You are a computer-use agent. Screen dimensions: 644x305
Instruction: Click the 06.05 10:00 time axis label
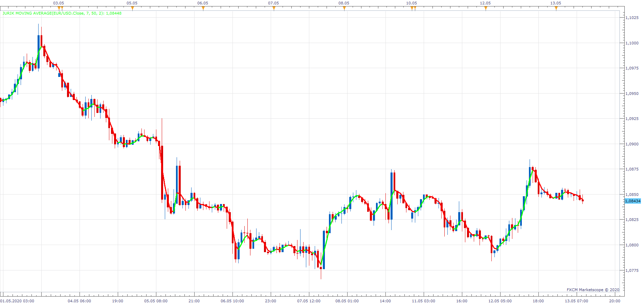[232, 301]
